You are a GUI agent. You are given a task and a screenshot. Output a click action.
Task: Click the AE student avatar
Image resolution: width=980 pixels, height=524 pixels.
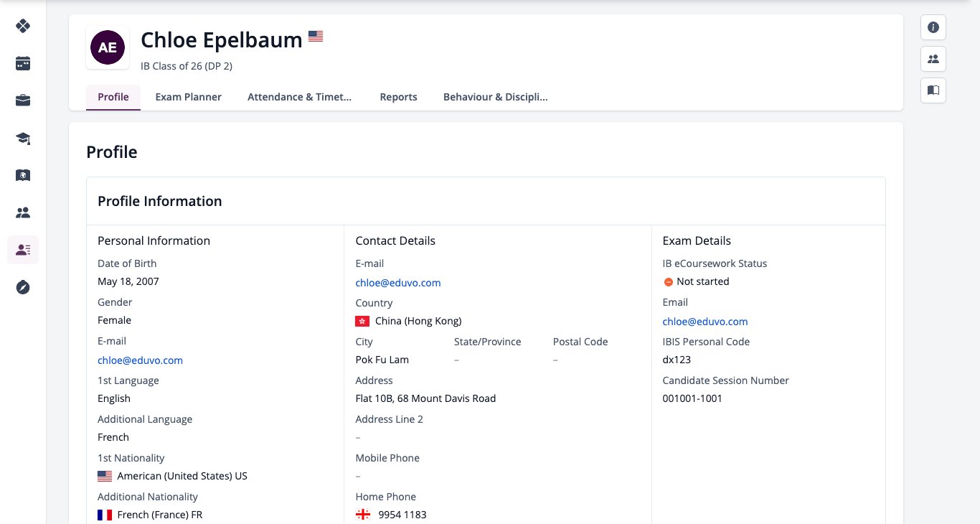[108, 48]
